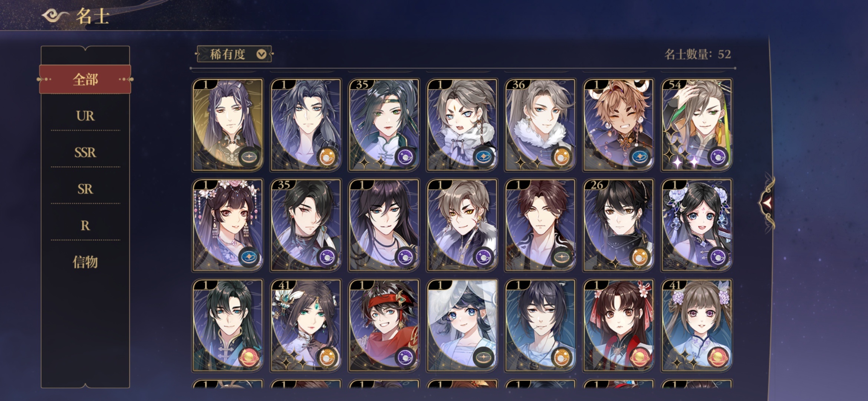Tap the compass icon on the gold-background card
Screen dimensions: 868x401
tap(249, 157)
